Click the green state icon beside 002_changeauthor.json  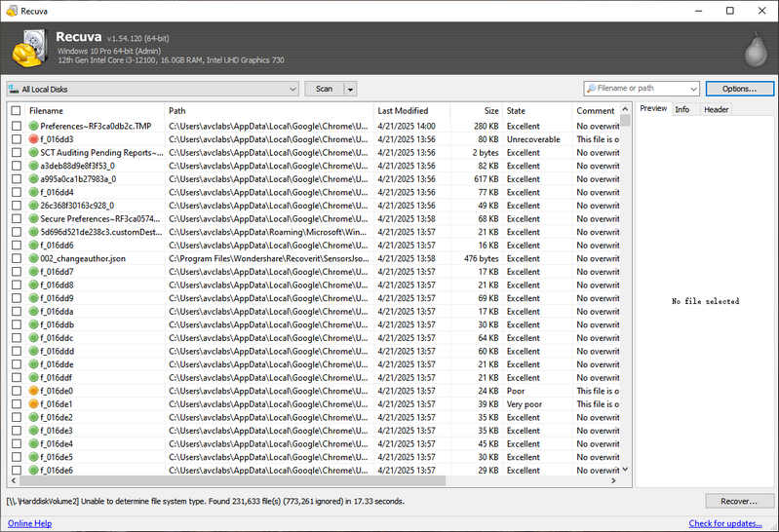tap(33, 258)
